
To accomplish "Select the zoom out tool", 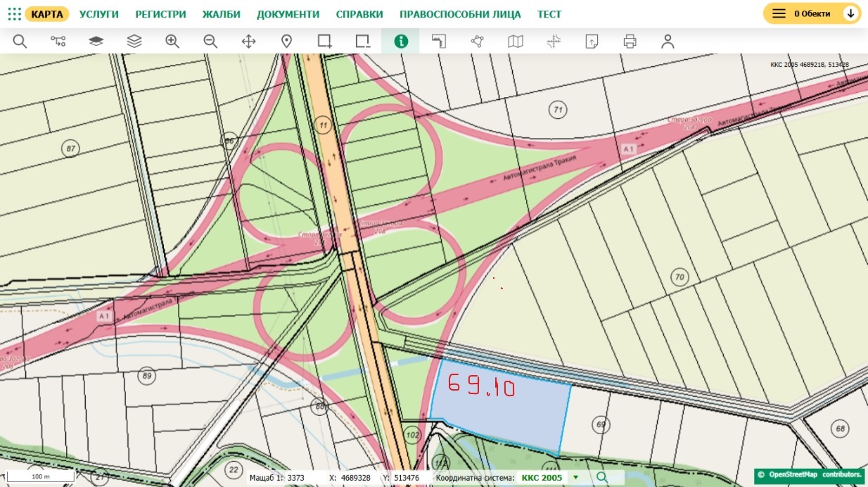I will click(210, 42).
